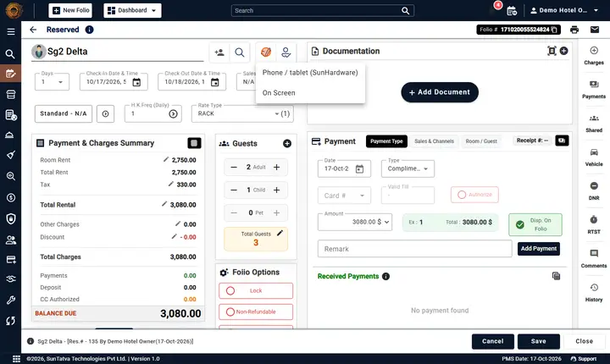Search guest profile magnifier icon
610x364 pixels.
point(240,52)
